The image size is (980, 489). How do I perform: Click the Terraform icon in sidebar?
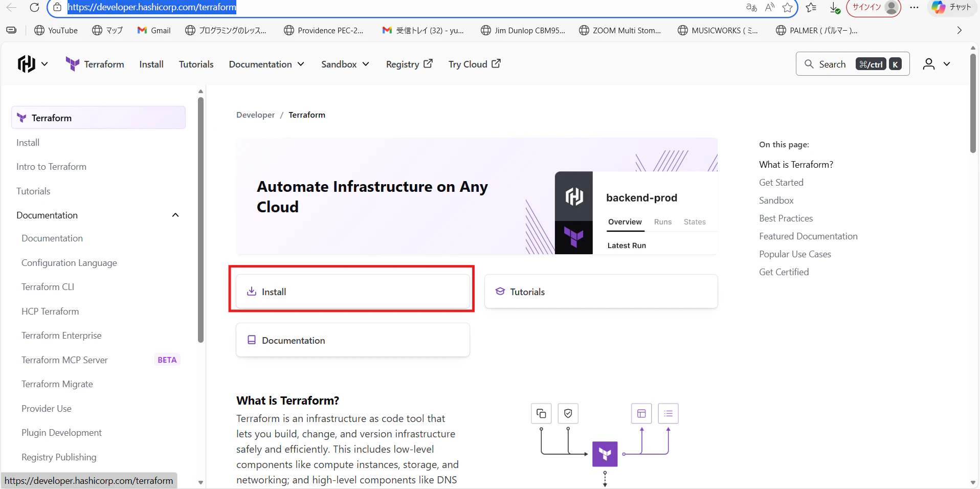click(x=21, y=118)
